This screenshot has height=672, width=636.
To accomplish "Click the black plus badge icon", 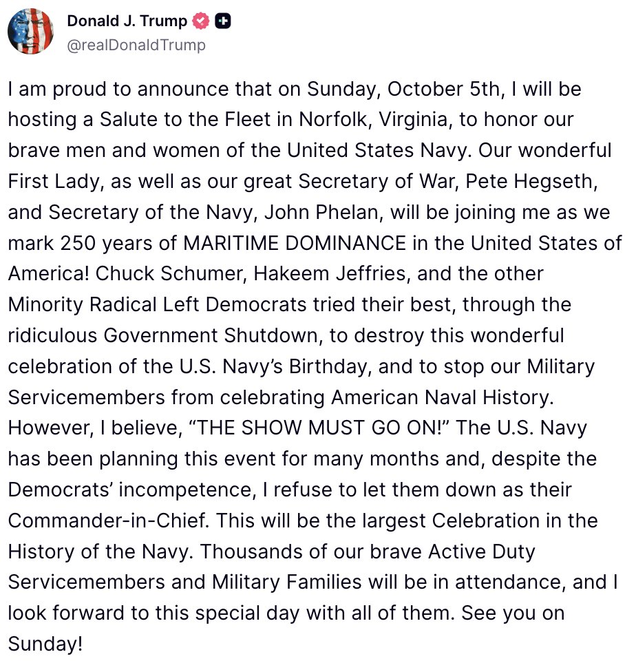I will pyautogui.click(x=222, y=21).
